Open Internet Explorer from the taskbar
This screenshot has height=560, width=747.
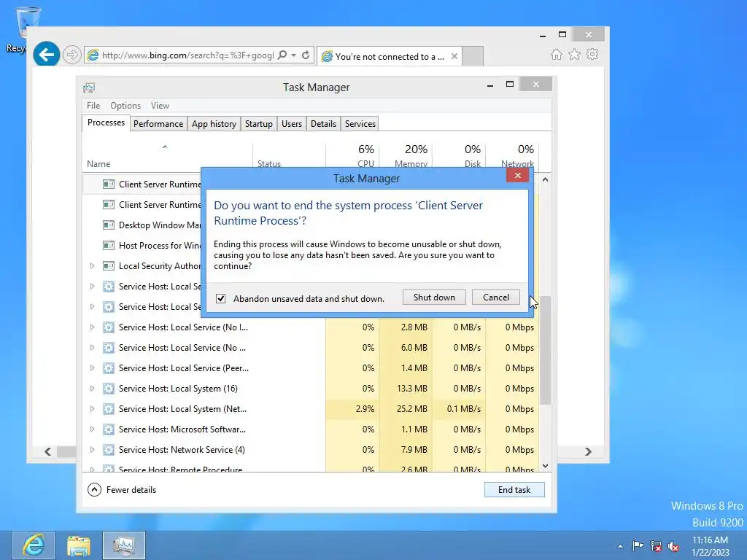[x=34, y=545]
